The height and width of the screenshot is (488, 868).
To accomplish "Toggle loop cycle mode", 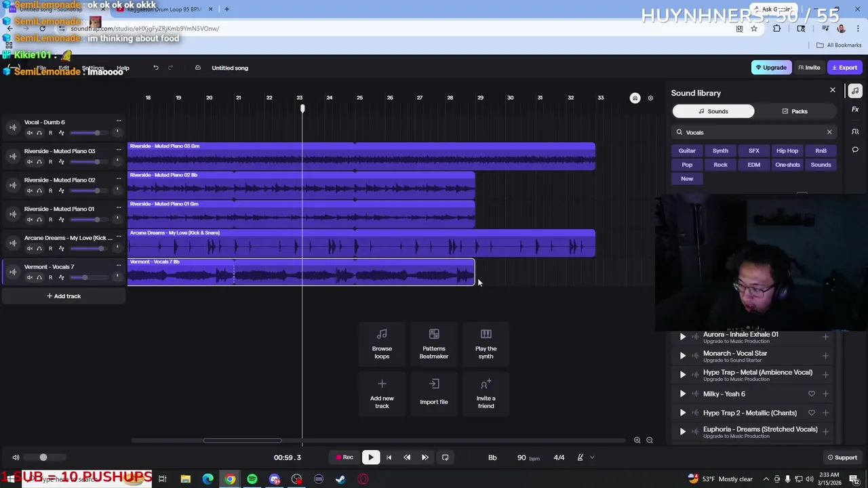I will 445,457.
